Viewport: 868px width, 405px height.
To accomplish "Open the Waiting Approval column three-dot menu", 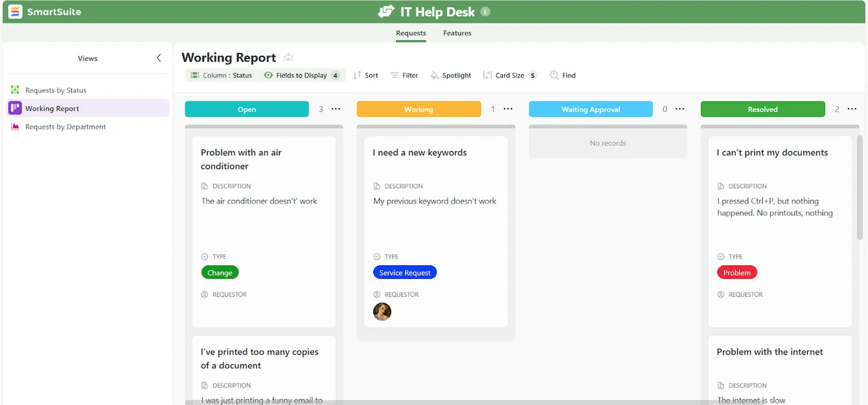I will pyautogui.click(x=680, y=109).
